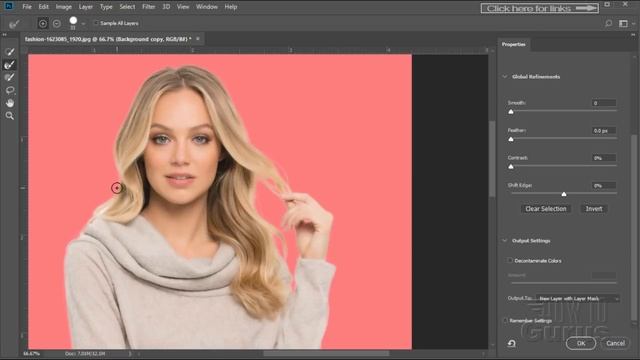
Task: Open the File menu
Action: (x=27, y=7)
